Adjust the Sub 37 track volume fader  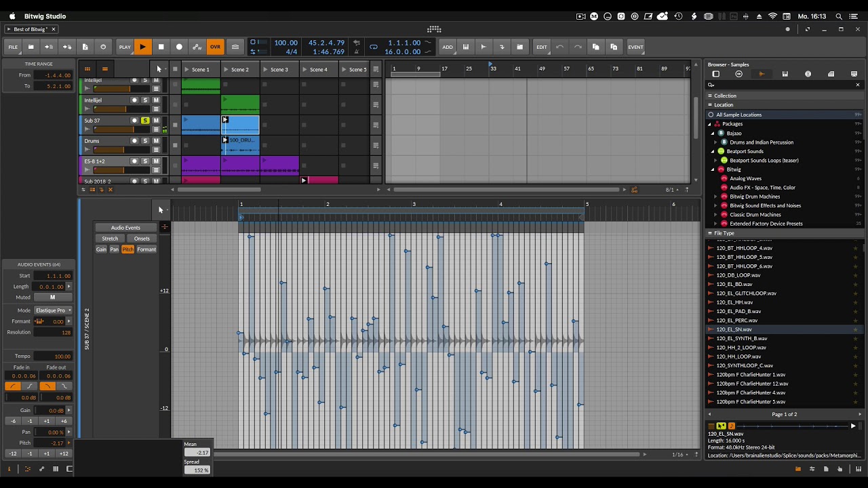point(121,129)
